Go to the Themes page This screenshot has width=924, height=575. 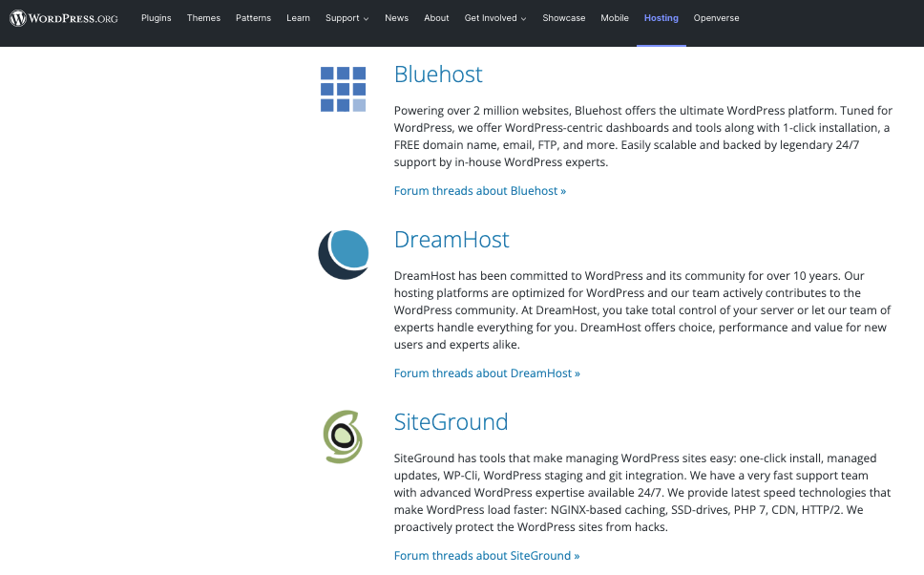click(x=203, y=18)
